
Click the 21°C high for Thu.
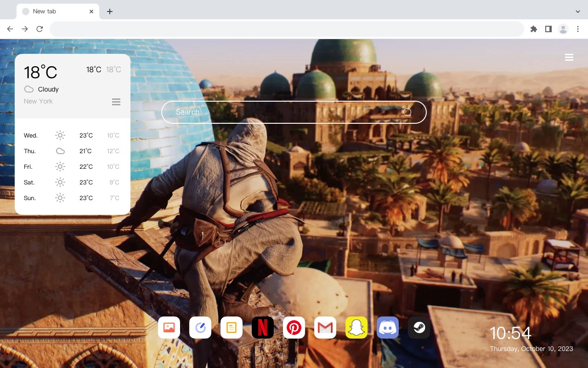click(86, 151)
